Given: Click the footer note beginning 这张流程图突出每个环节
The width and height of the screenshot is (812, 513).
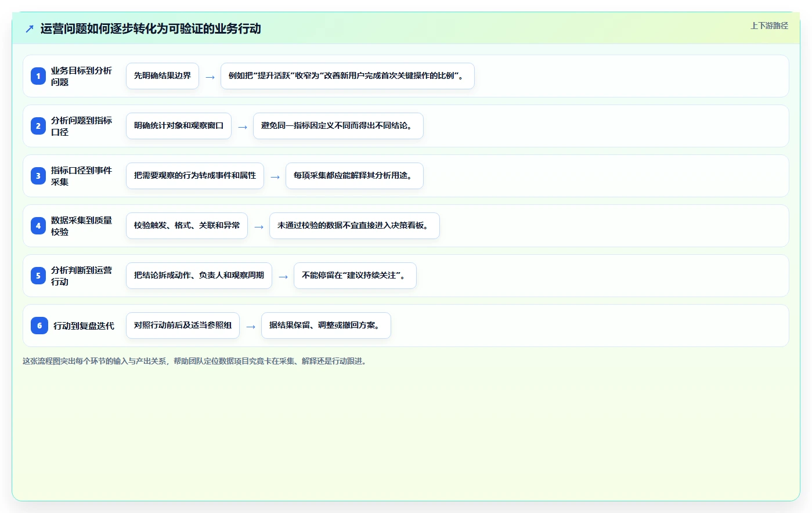Looking at the screenshot, I should pyautogui.click(x=195, y=361).
